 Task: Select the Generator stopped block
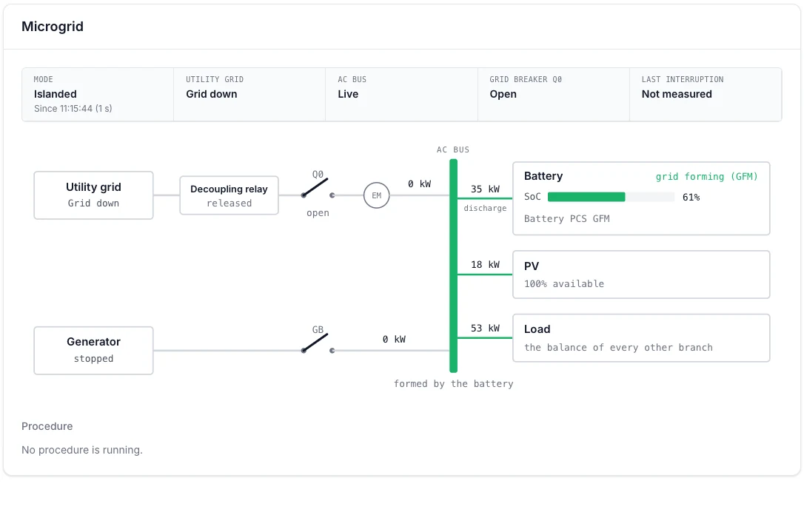coord(93,351)
